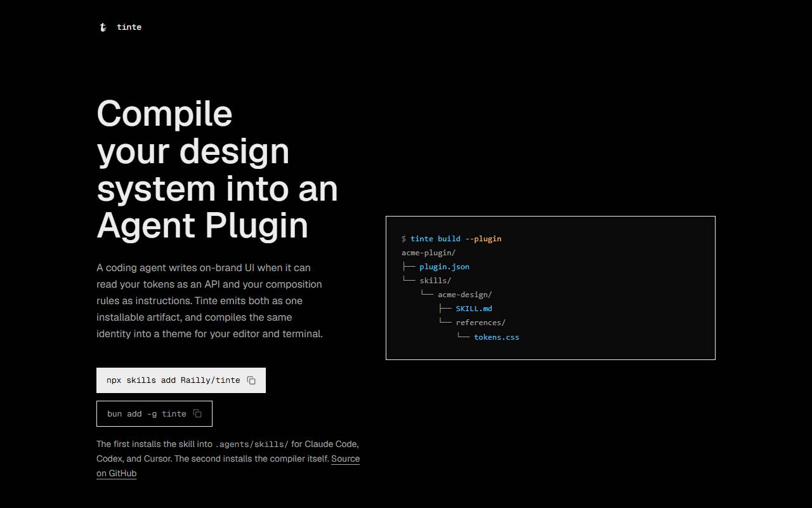The image size is (812, 508).
Task: Click the main headline ending in Agent Plugin
Action: tap(217, 170)
